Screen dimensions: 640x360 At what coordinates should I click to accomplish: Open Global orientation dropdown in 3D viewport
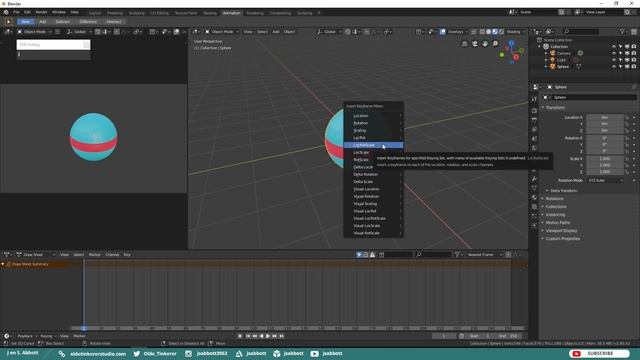pos(329,32)
